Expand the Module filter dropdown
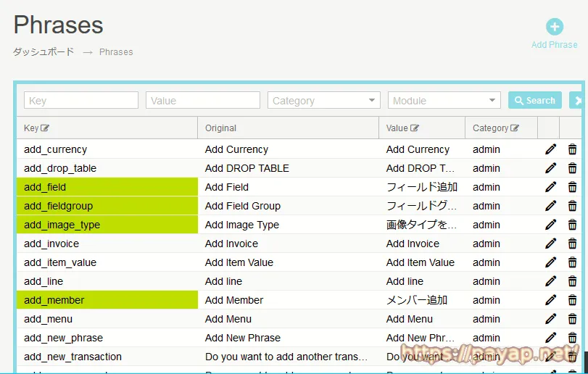The image size is (588, 374). [444, 101]
